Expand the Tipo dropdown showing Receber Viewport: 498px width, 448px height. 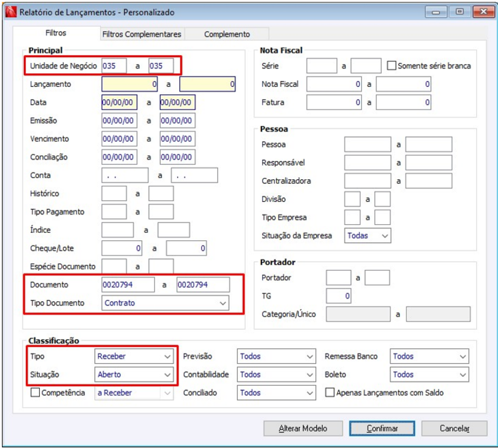(x=167, y=356)
